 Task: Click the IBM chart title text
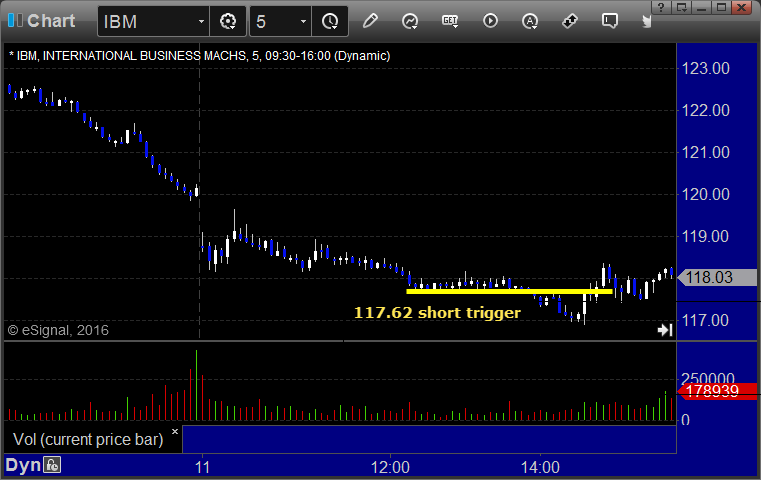[x=199, y=56]
